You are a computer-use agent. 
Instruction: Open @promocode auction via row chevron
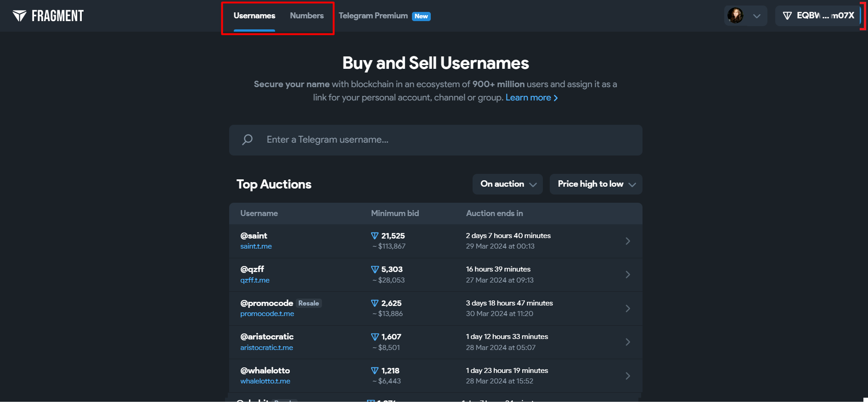pyautogui.click(x=628, y=308)
